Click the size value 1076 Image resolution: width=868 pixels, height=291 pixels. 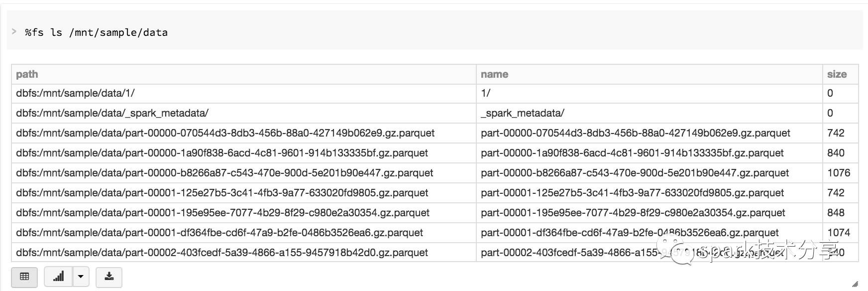point(839,173)
